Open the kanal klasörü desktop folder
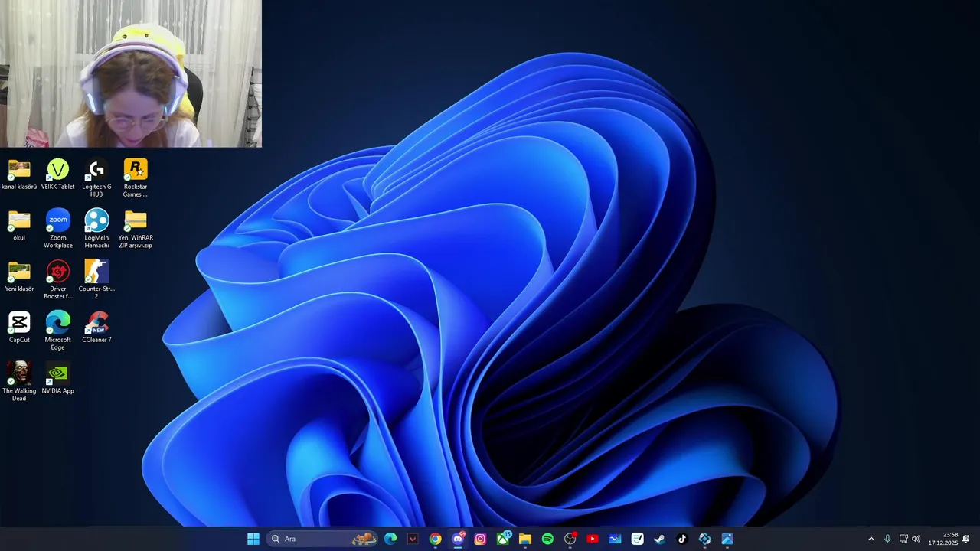Viewport: 980px width, 551px height. [x=19, y=174]
